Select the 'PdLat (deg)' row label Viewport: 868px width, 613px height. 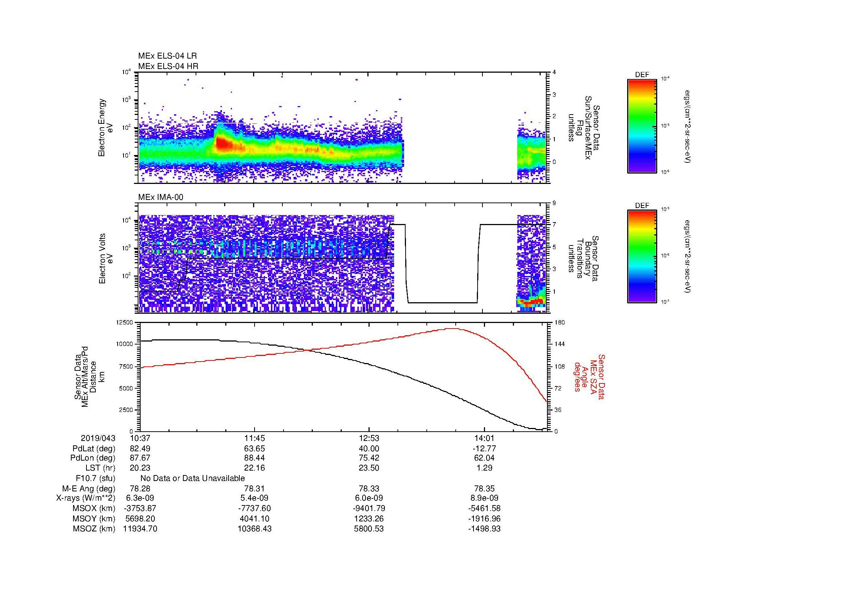94,449
